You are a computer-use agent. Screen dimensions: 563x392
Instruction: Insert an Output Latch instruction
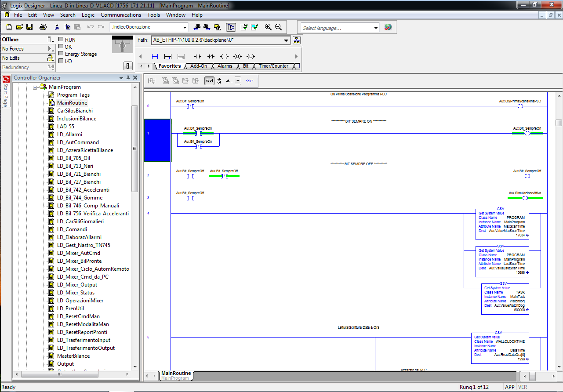[x=251, y=56]
